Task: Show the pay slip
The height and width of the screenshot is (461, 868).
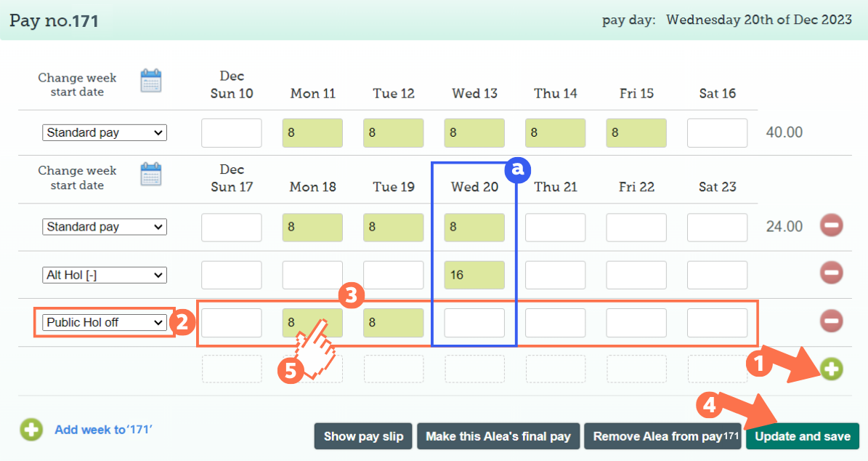Action: pyautogui.click(x=362, y=436)
